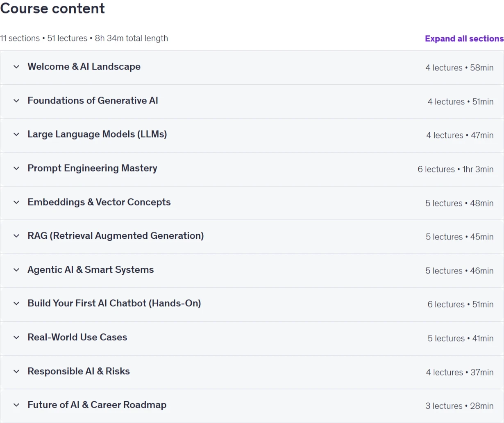Screen dimensions: 504x423
Task: Expand chevron beside Agentic AI & Smart Systems
Action: (x=16, y=270)
